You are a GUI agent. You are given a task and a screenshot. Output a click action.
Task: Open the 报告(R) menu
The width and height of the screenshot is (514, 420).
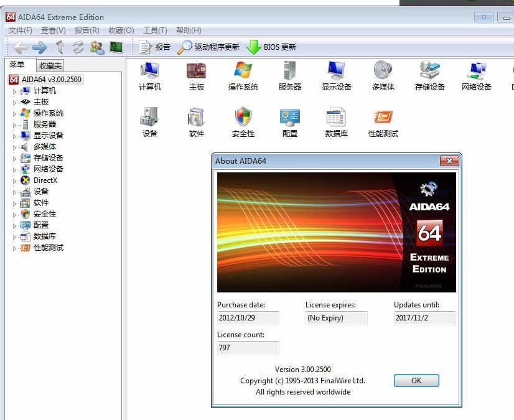(87, 30)
